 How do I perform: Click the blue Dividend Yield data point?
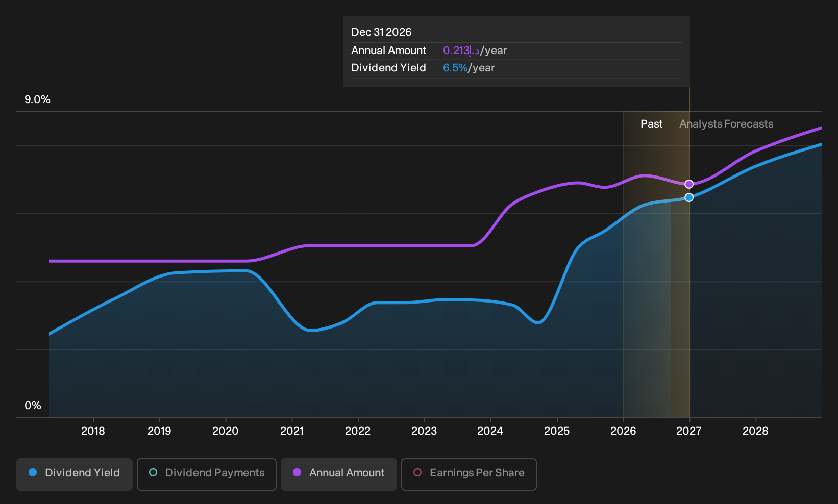pyautogui.click(x=689, y=197)
